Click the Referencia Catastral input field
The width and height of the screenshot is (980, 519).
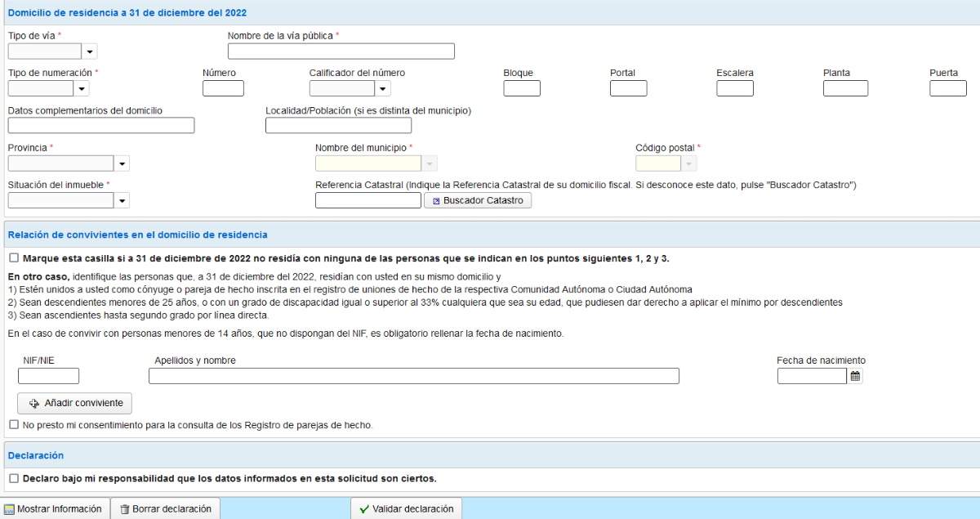[368, 200]
